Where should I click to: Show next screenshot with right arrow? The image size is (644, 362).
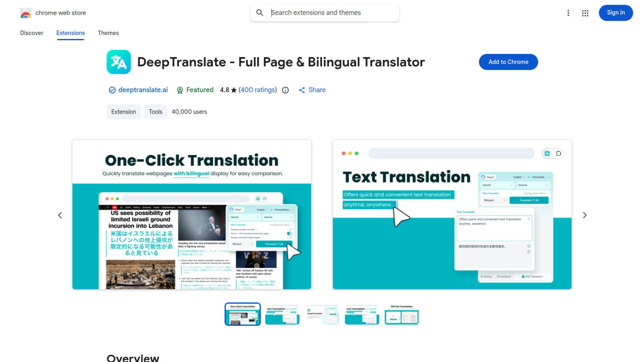585,215
